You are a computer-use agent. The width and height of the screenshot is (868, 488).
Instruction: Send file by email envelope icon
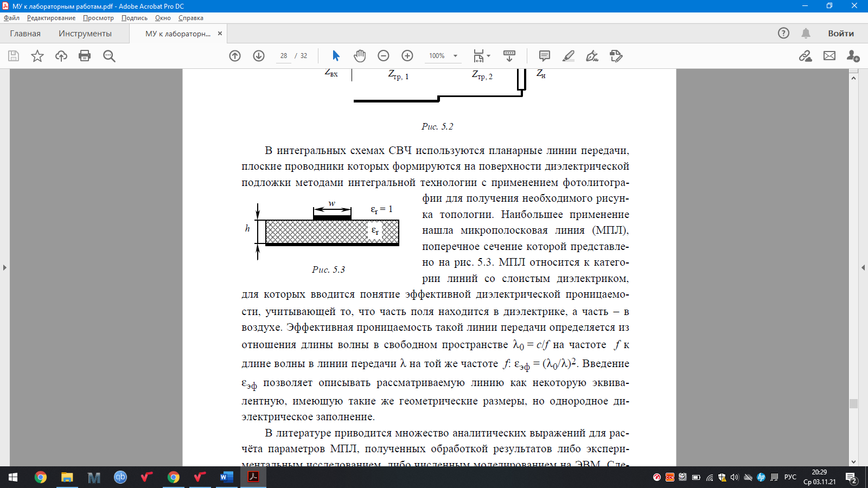pyautogui.click(x=829, y=56)
